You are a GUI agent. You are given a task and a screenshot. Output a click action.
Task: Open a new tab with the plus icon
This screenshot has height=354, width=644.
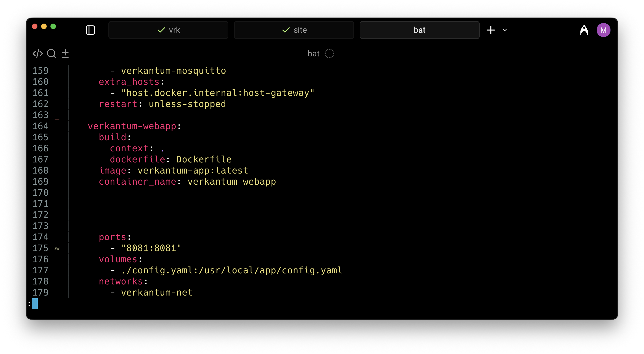point(491,30)
